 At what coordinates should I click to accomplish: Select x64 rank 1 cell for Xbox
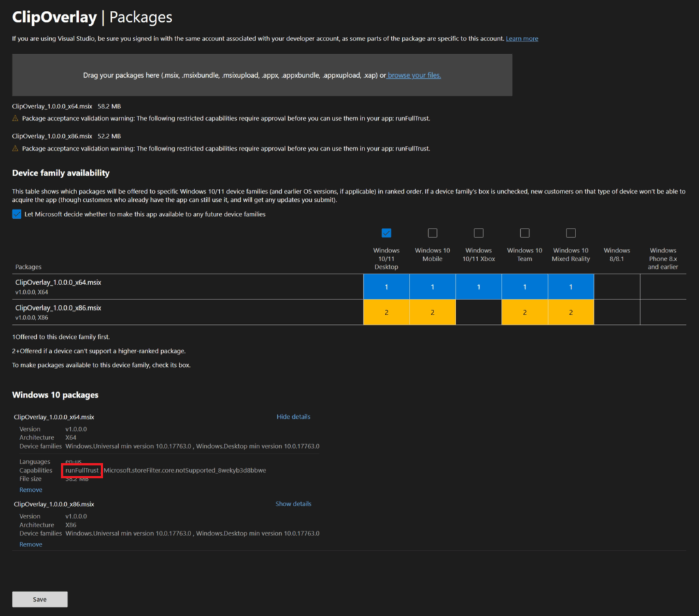click(479, 287)
